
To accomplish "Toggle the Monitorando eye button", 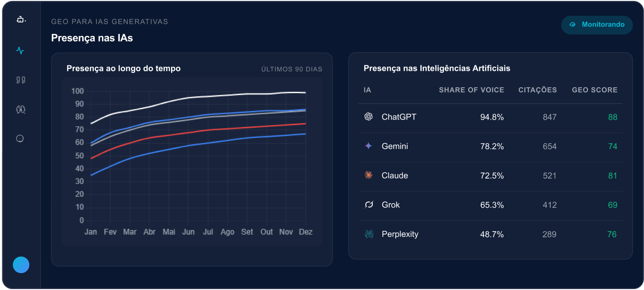I will tap(597, 25).
